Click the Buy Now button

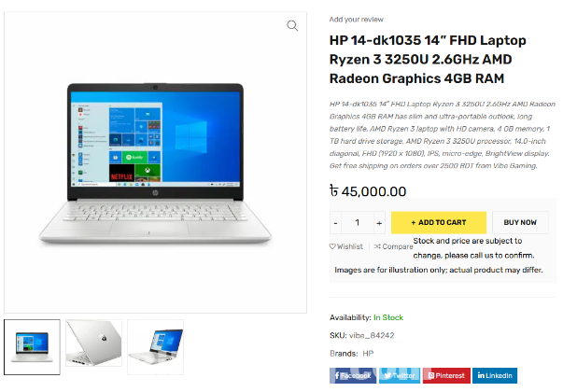(x=520, y=222)
